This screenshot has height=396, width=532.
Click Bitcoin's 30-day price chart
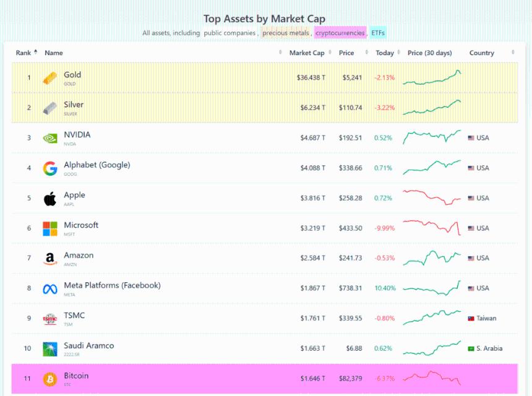click(431, 377)
